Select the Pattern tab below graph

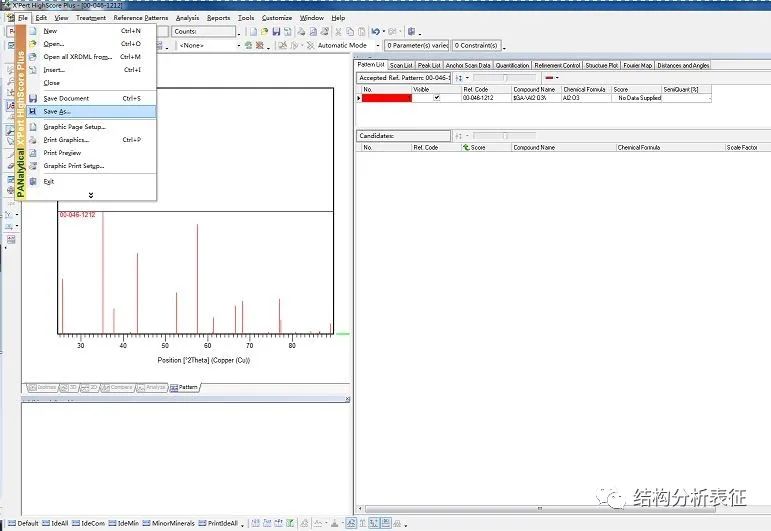[183, 387]
